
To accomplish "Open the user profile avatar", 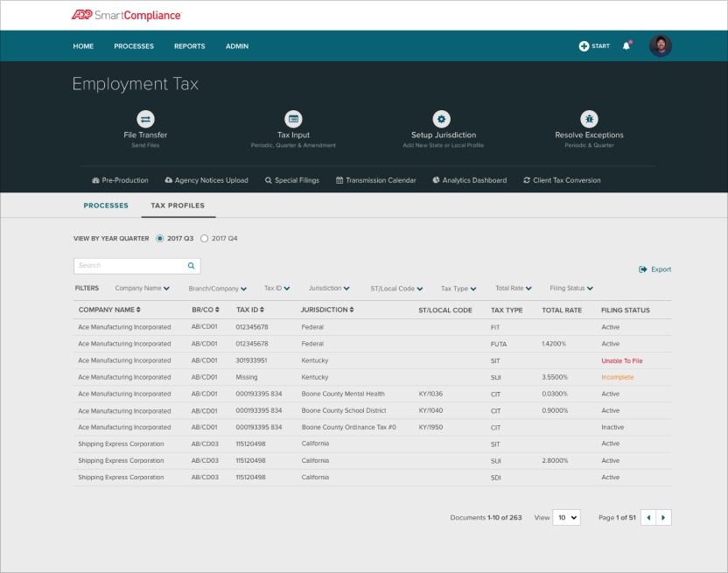I will pyautogui.click(x=661, y=45).
